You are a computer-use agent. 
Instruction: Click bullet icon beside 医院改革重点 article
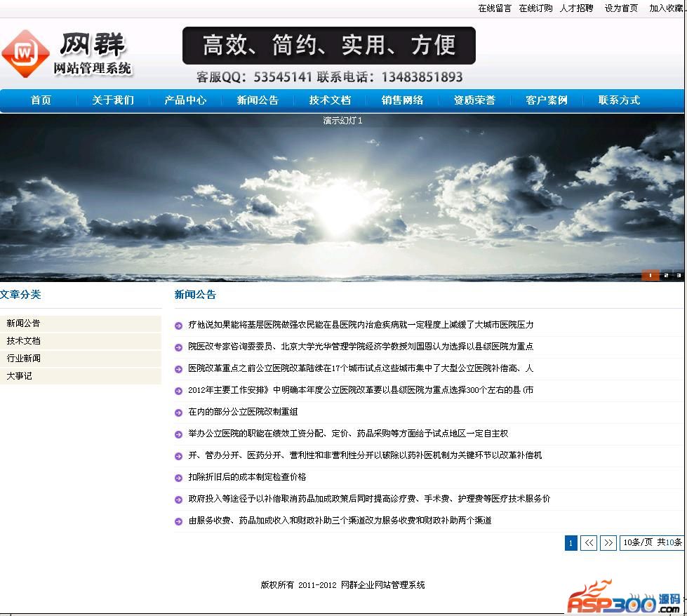click(x=178, y=369)
